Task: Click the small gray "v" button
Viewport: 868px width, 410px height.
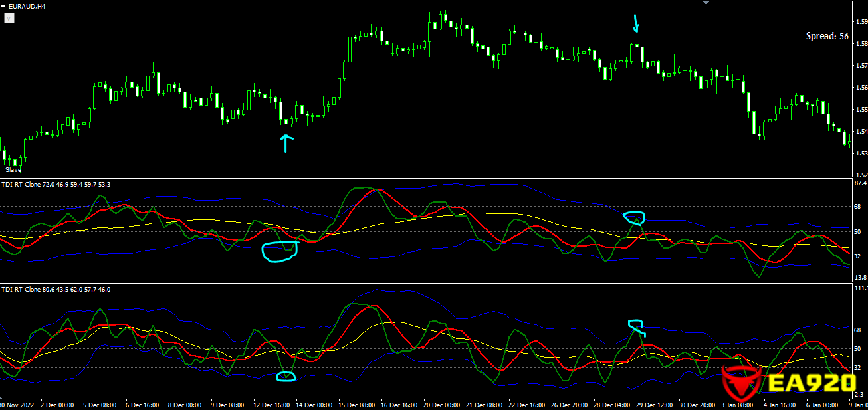Action: click(x=9, y=19)
